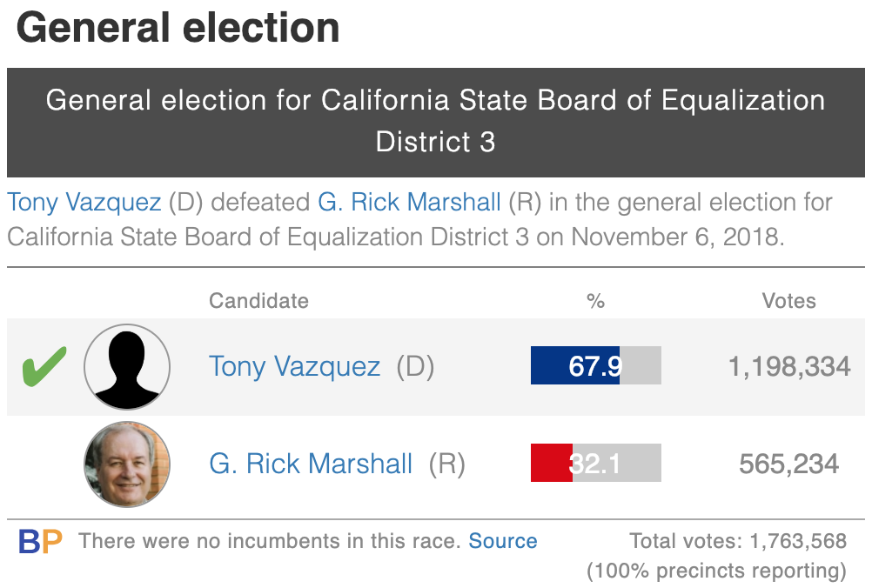Click the 100% precincts reporting note
This screenshot has width=872, height=588.
pyautogui.click(x=716, y=571)
